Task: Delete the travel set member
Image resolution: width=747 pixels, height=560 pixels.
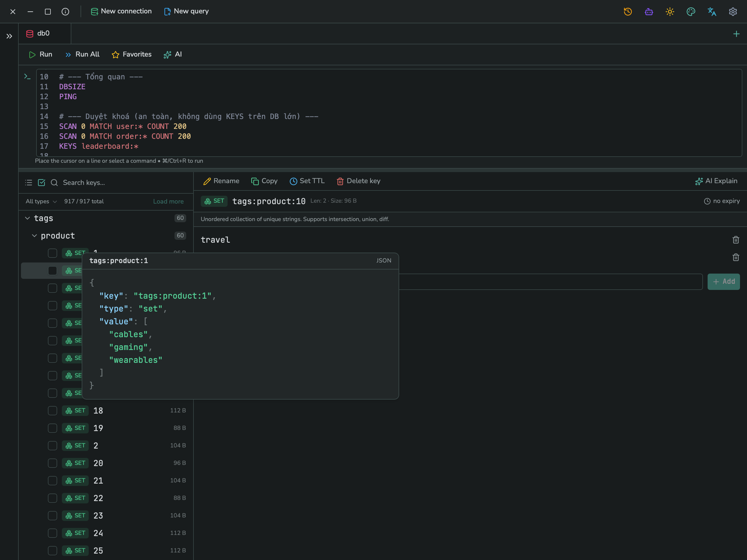Action: [736, 240]
